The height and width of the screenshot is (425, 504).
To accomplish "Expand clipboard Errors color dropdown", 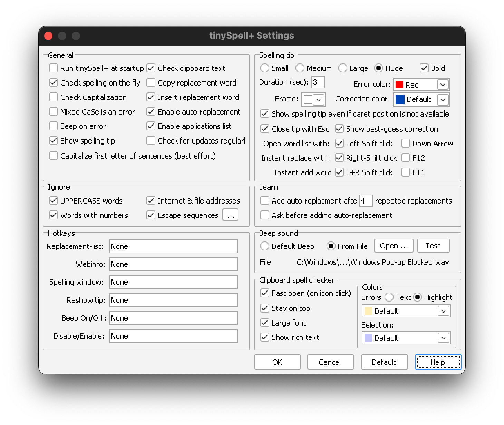I will (x=444, y=311).
